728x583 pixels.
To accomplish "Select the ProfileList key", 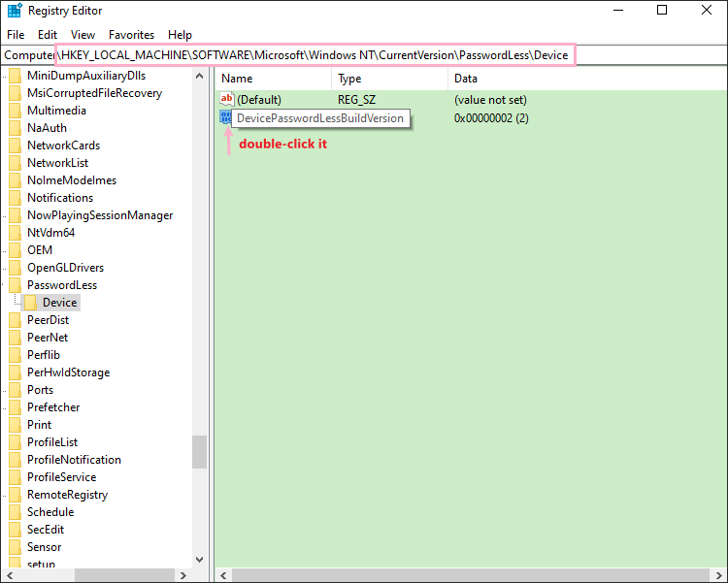I will [x=52, y=442].
